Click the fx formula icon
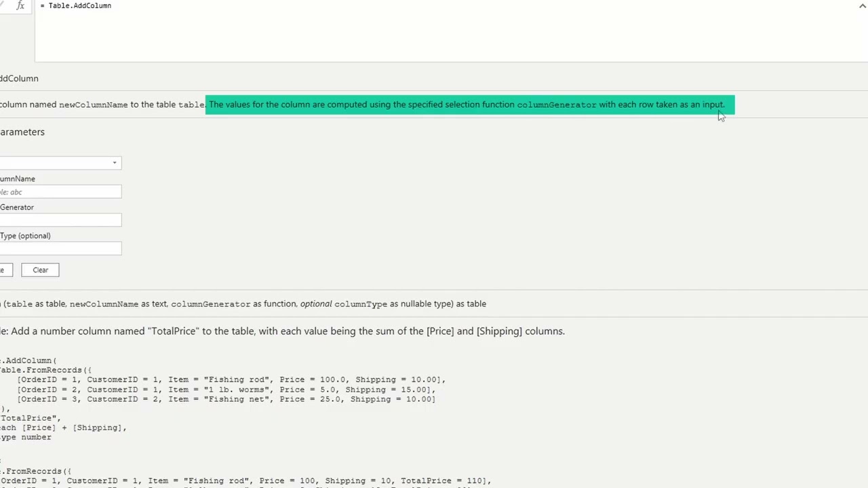Screen dimensions: 868x488 20,5
